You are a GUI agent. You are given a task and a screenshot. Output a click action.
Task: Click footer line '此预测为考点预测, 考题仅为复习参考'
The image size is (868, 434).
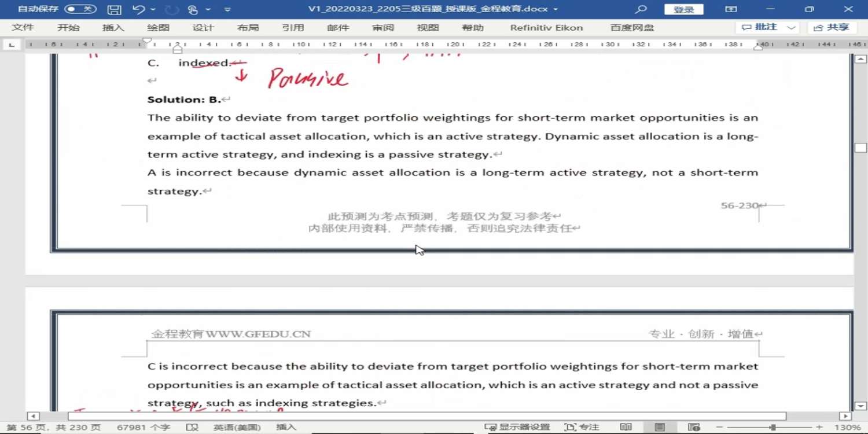pos(440,216)
